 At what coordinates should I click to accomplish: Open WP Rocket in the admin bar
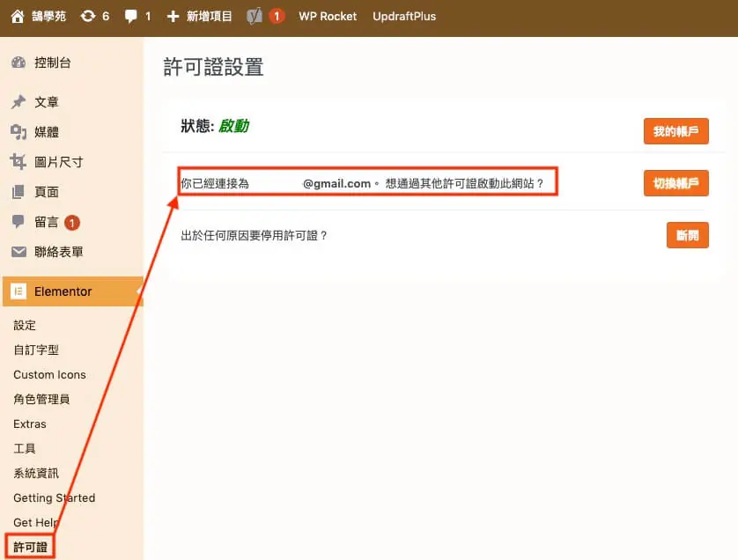328,17
